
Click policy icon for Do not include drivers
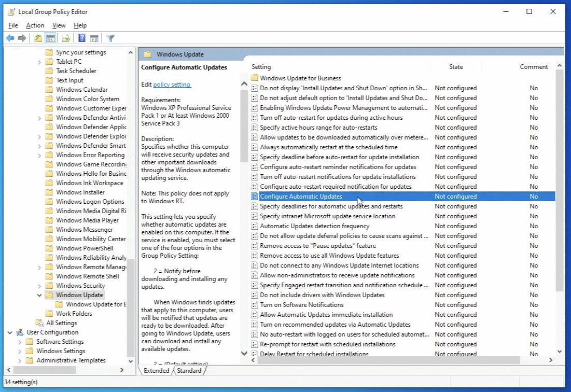click(x=255, y=295)
